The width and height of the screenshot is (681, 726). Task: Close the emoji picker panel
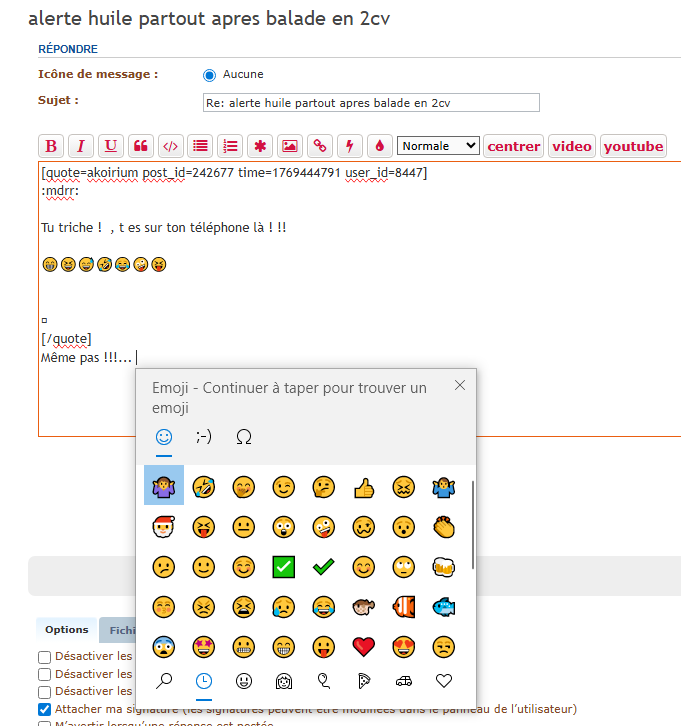point(459,385)
